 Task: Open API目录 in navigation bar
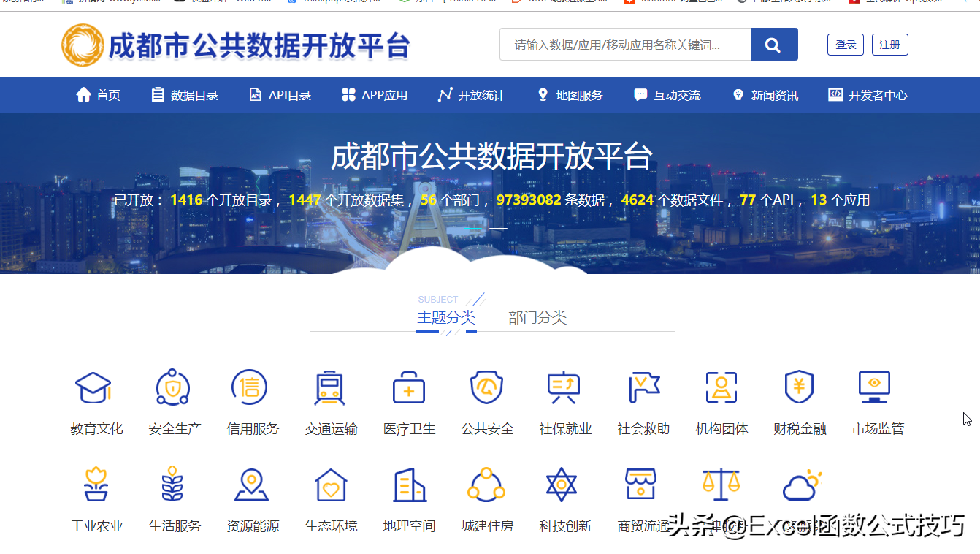click(280, 95)
